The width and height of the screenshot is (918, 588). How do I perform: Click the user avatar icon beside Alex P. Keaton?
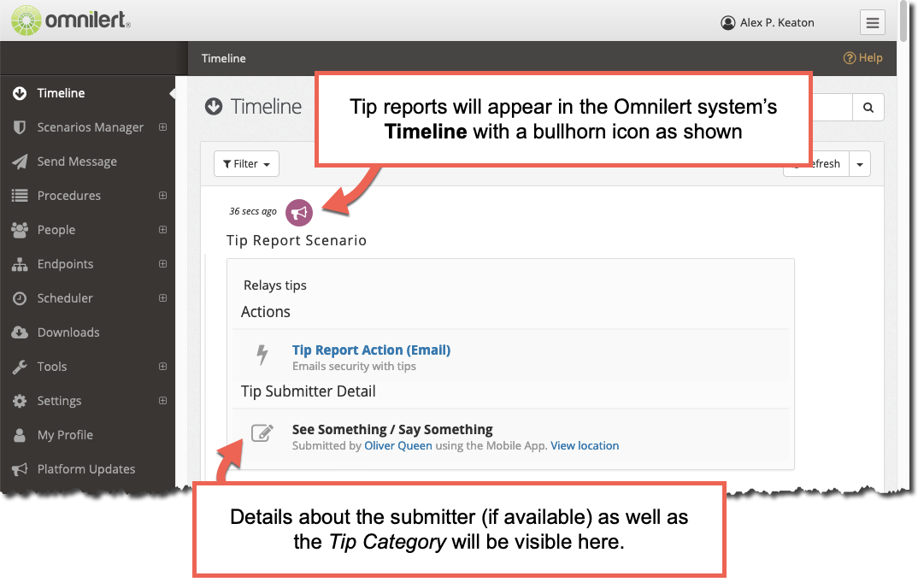727,23
